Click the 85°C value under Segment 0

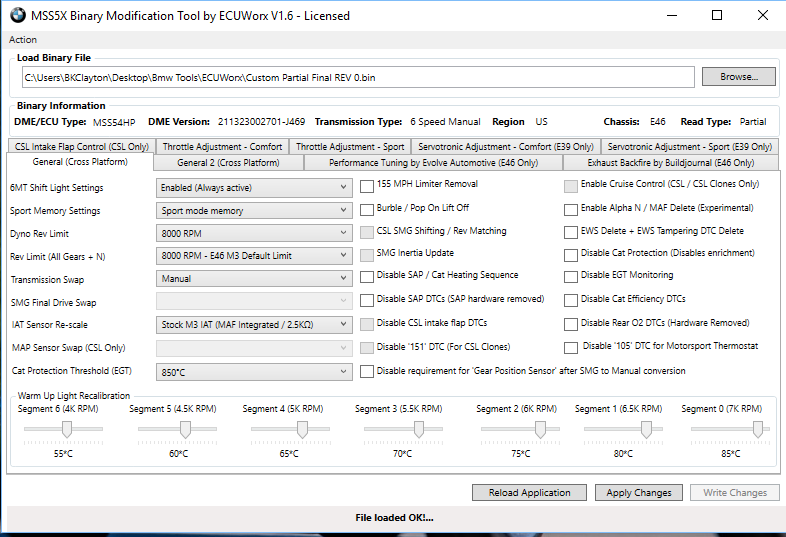731,454
